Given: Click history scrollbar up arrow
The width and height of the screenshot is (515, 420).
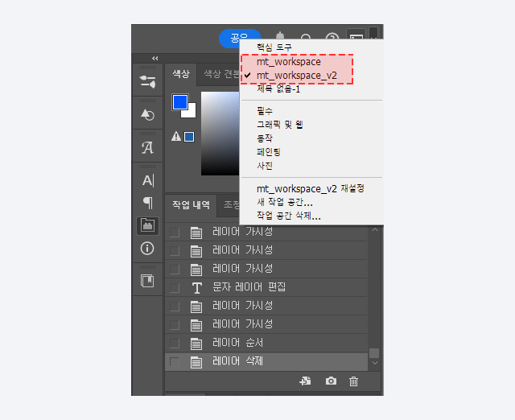Looking at the screenshot, I should tap(374, 230).
